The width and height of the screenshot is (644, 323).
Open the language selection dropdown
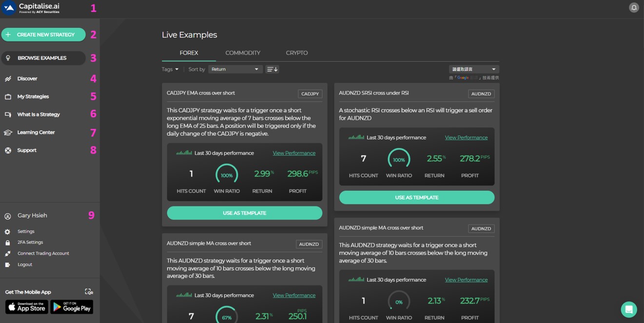click(x=473, y=69)
